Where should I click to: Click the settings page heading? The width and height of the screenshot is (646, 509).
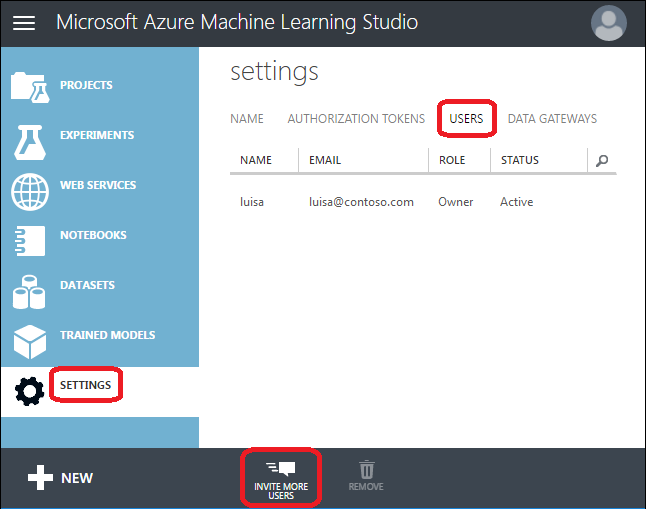[x=274, y=72]
